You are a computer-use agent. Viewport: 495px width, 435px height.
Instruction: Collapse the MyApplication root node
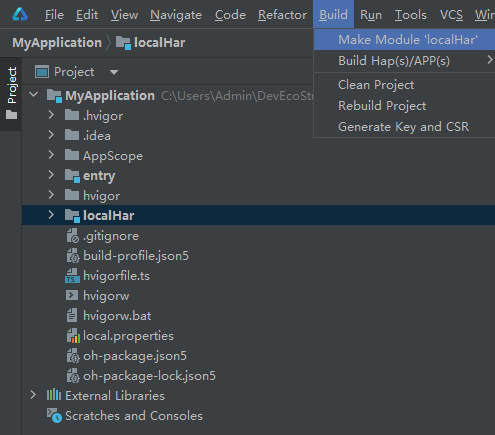coord(33,95)
